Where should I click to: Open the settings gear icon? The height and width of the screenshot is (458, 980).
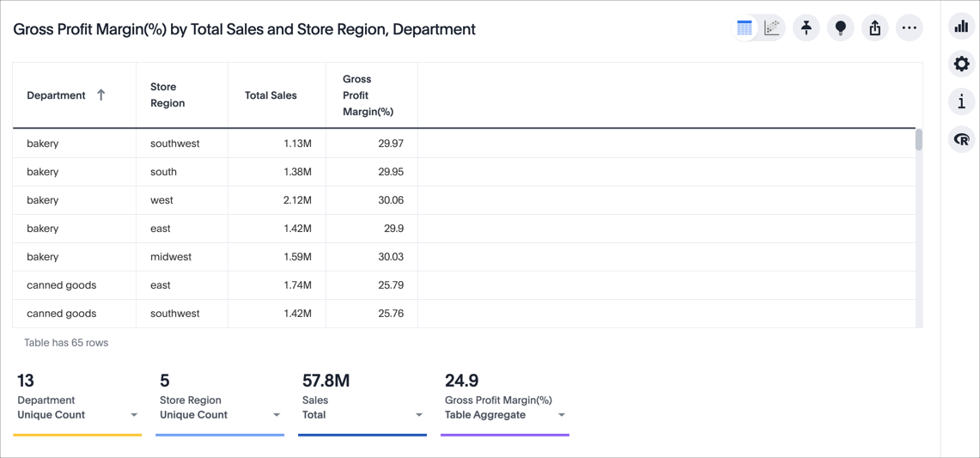click(961, 64)
